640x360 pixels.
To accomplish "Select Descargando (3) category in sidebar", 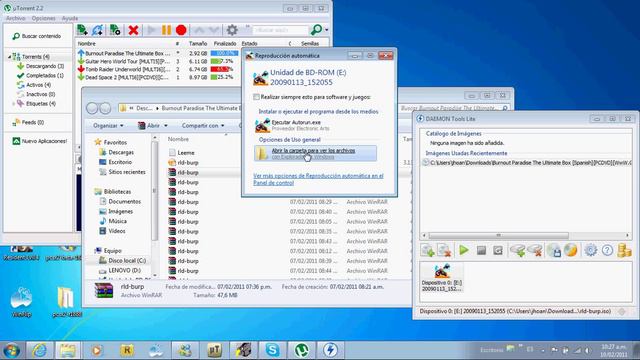I will click(x=40, y=66).
